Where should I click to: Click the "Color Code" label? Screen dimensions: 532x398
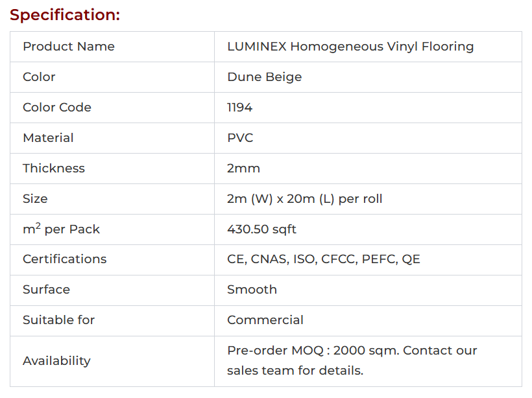(57, 108)
